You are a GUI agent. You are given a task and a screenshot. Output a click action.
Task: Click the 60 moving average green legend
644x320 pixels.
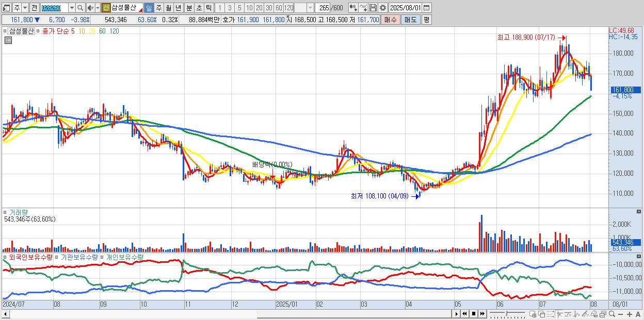point(102,31)
